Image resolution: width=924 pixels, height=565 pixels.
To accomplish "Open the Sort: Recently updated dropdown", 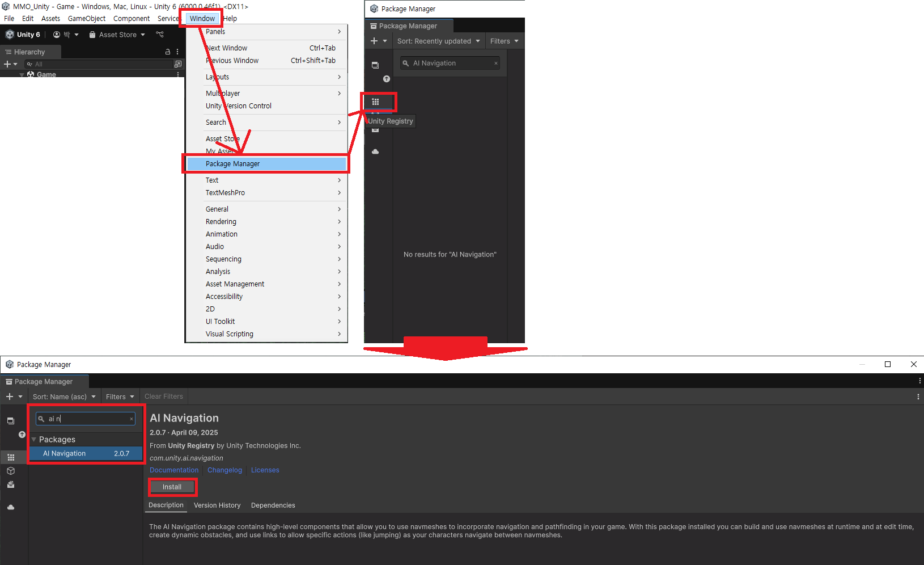I will point(438,41).
